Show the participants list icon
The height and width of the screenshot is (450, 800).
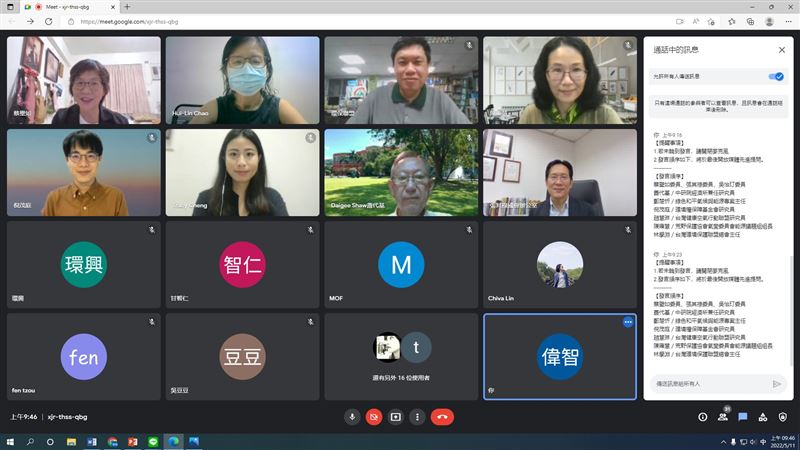(722, 417)
